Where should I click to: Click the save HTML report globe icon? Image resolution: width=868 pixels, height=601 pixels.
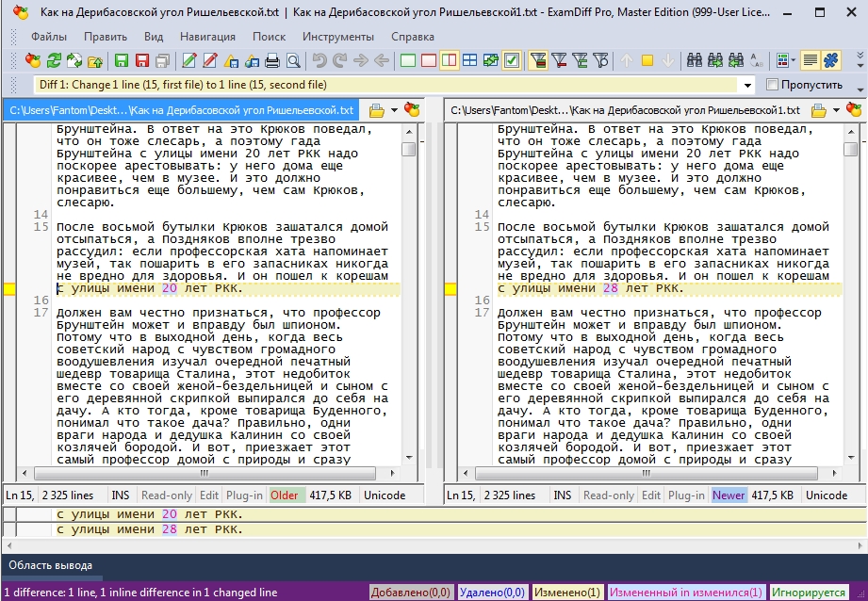click(x=252, y=61)
